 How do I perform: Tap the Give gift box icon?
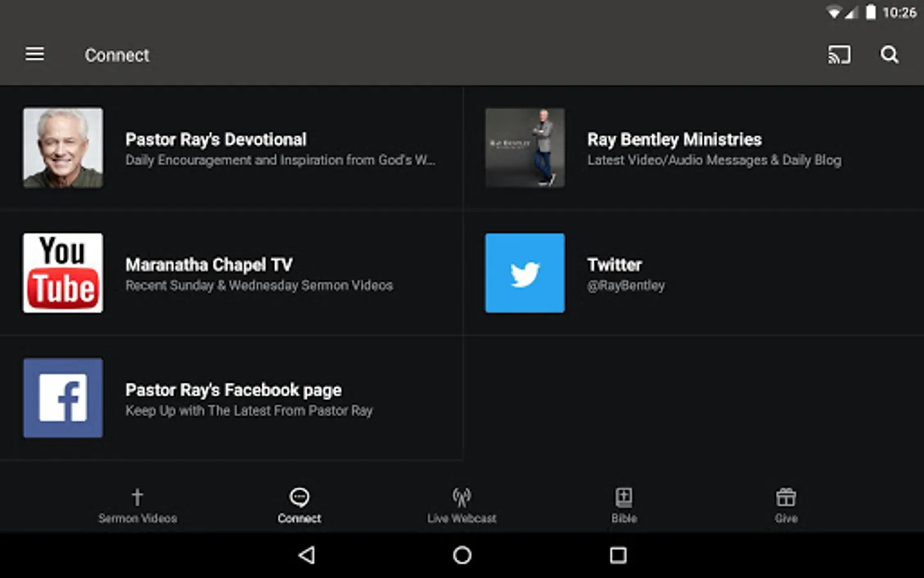tap(786, 497)
